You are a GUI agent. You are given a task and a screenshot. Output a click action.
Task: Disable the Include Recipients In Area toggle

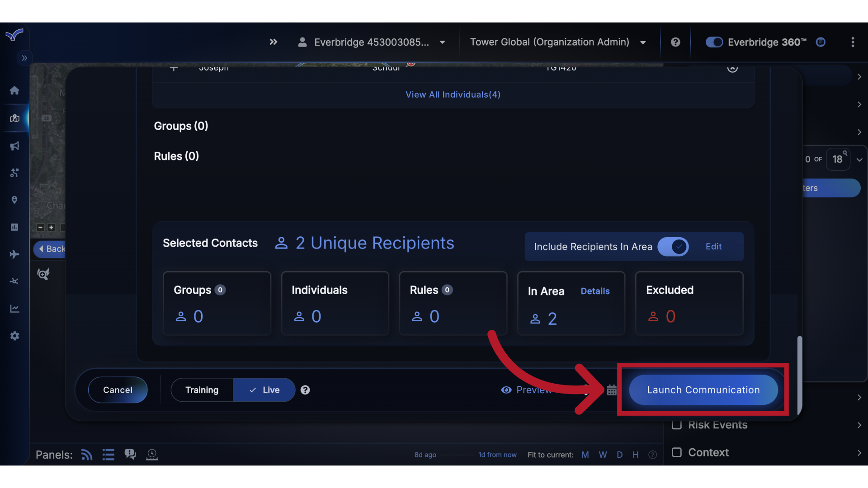(x=673, y=247)
